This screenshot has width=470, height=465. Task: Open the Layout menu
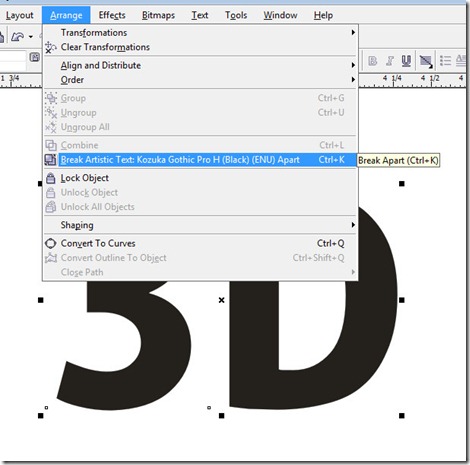[19, 15]
